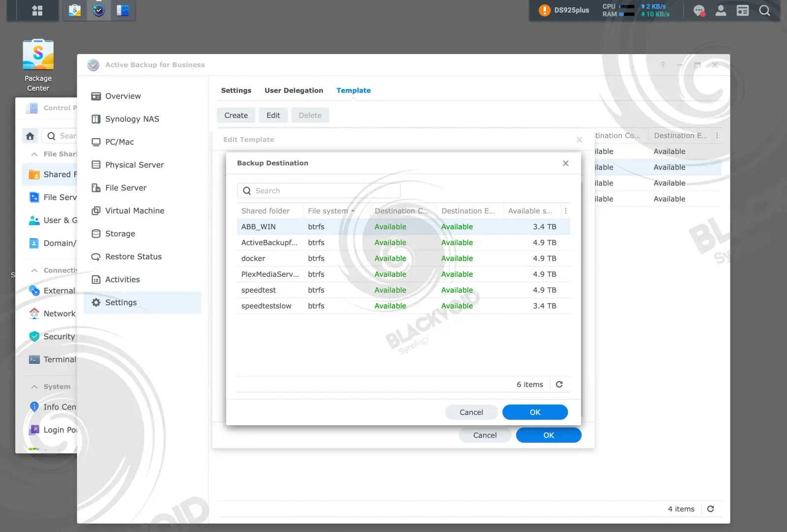Click the CPU and RAM resource monitor widget
This screenshot has height=532, width=787.
pos(636,10)
